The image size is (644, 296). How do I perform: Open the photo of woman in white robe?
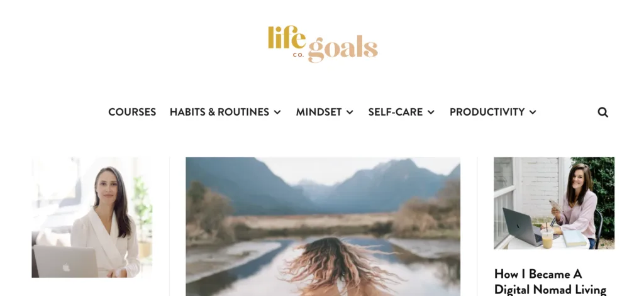point(92,217)
